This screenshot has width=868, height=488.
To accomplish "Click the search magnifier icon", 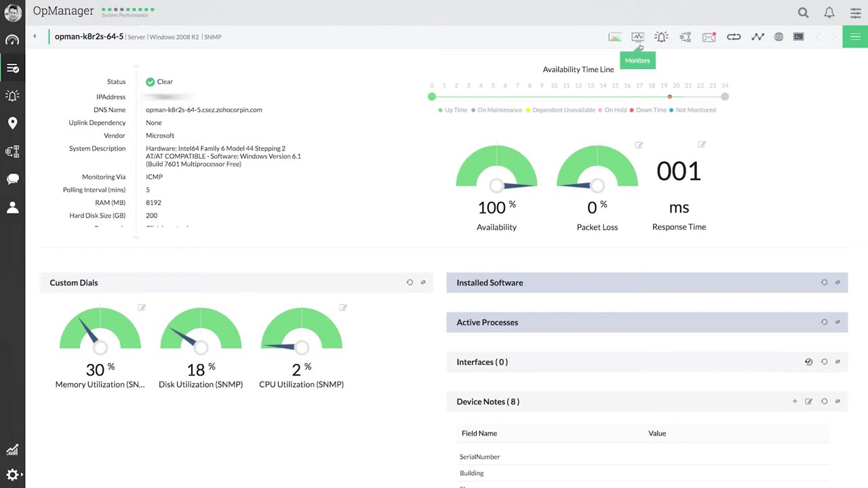I will (x=804, y=13).
